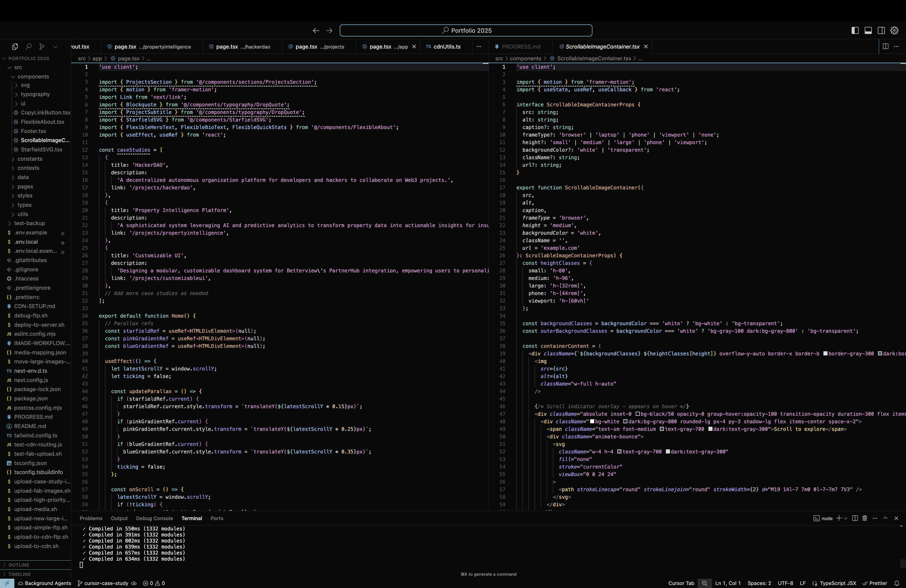Open tailwind.config.ts file
906x588 pixels.
(x=35, y=436)
